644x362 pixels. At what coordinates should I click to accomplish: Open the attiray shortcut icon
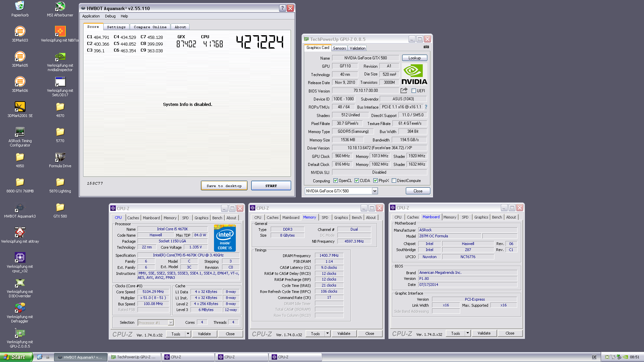pos(20,232)
